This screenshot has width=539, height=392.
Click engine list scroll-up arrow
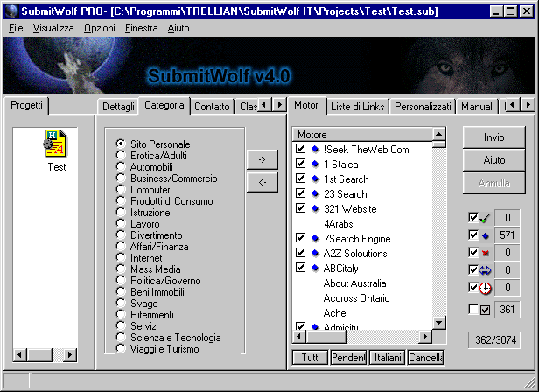pyautogui.click(x=439, y=134)
